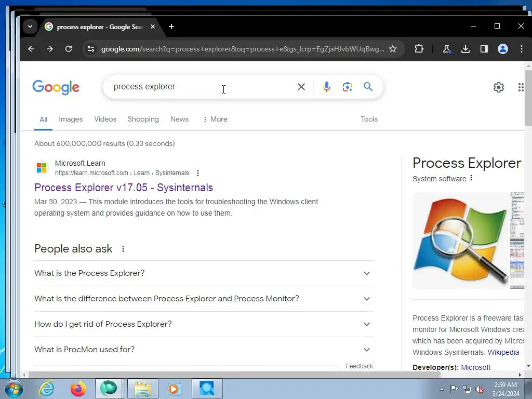This screenshot has height=399, width=532.
Task: Launch Firefox from taskbar
Action: 78,389
